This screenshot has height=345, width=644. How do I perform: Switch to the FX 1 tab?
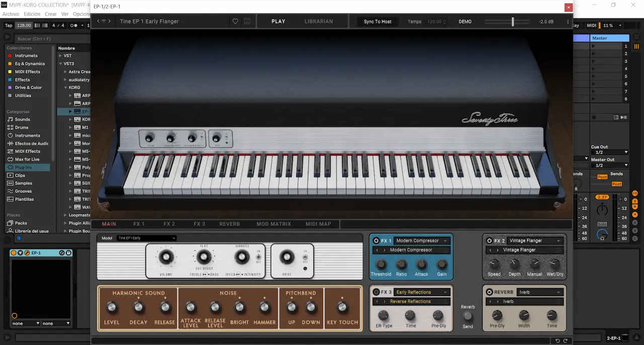139,224
